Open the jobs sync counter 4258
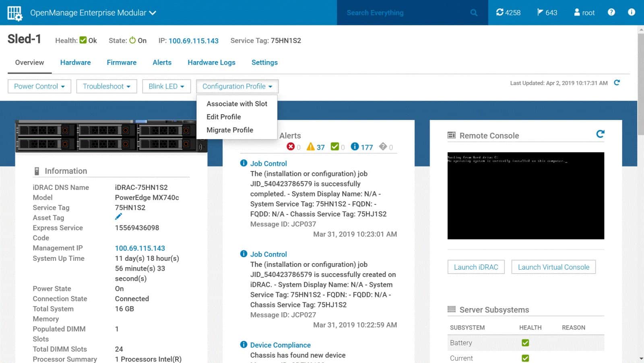Screen dimensions: 644x363 click(508, 12)
